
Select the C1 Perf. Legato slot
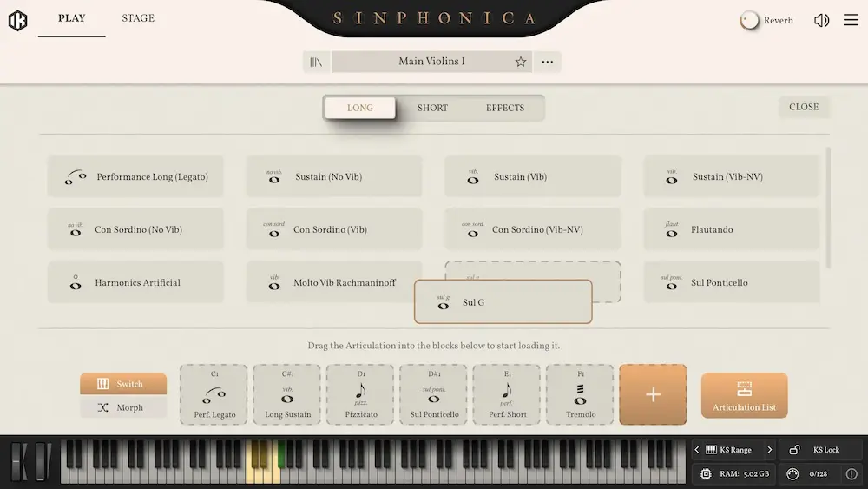(214, 394)
